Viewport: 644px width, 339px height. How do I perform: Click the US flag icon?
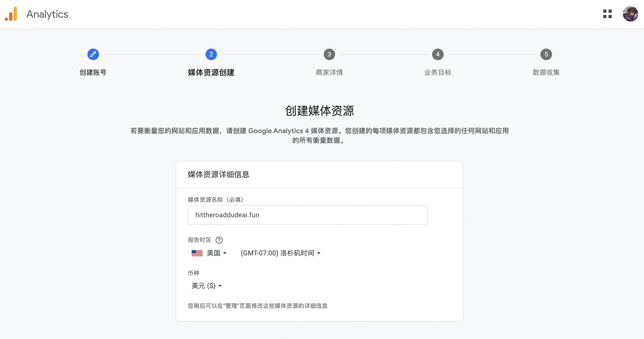click(197, 253)
